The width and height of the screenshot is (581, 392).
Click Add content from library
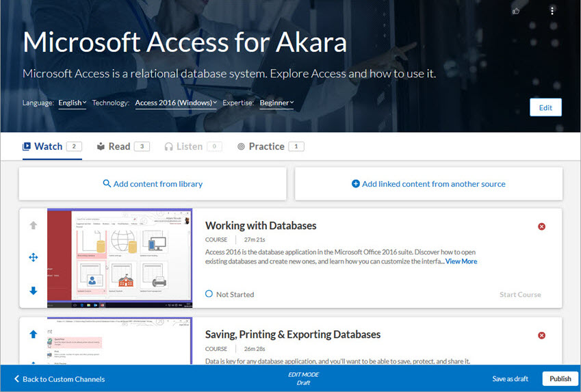click(x=153, y=184)
